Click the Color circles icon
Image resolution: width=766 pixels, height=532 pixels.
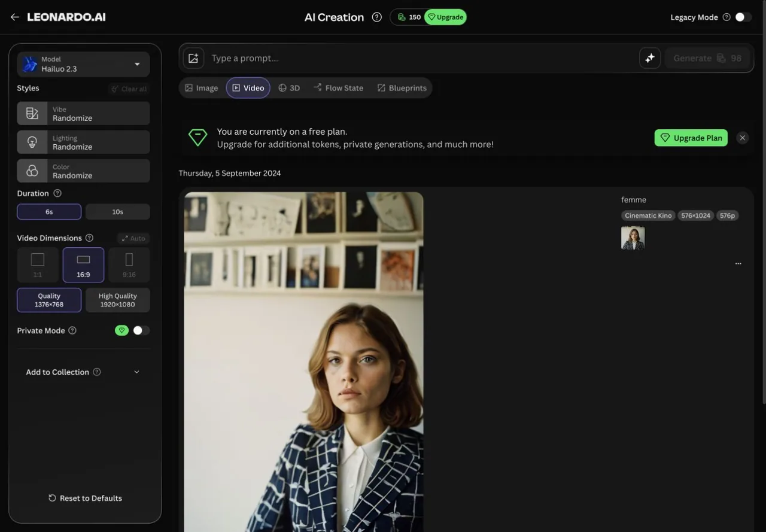coord(32,171)
